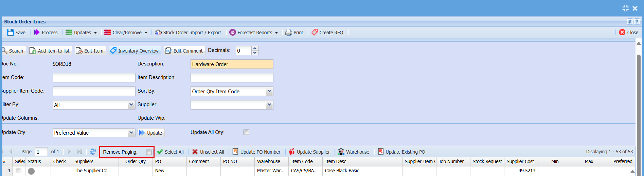Screen dimensions: 644x176
Task: Click the page number field
Action: point(41,152)
